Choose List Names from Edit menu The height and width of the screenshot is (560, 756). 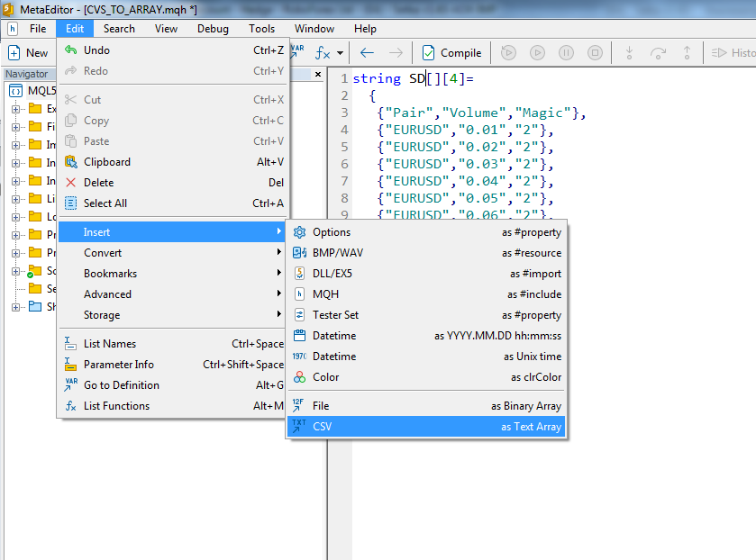[x=173, y=344]
